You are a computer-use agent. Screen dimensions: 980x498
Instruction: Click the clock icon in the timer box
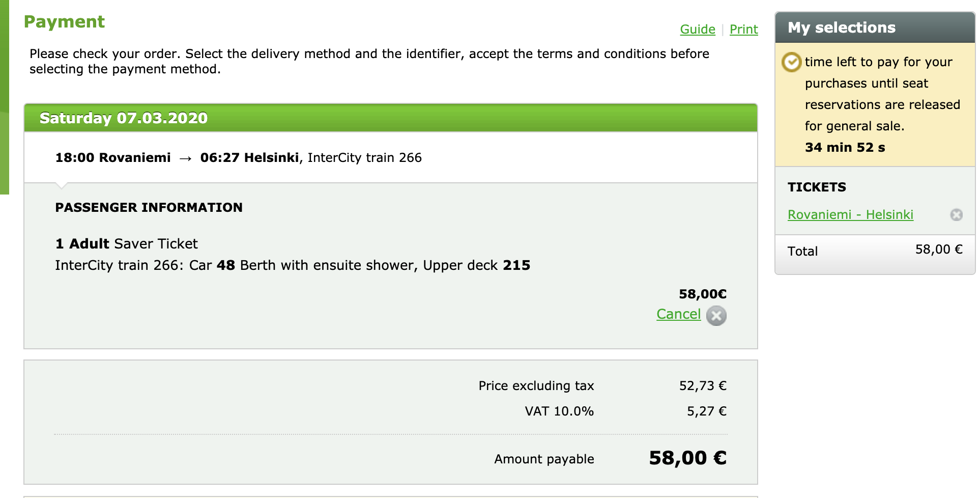[791, 62]
